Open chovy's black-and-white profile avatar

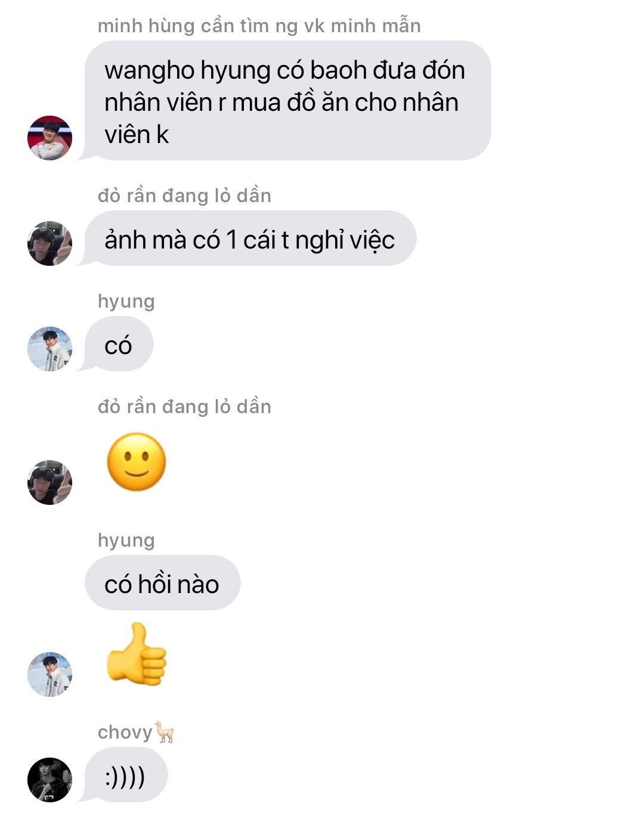point(49,780)
